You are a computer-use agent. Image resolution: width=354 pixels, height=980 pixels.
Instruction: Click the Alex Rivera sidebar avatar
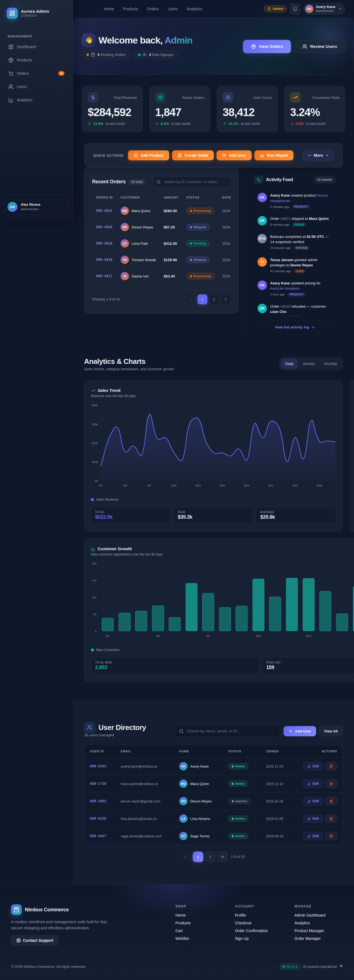[x=12, y=207]
